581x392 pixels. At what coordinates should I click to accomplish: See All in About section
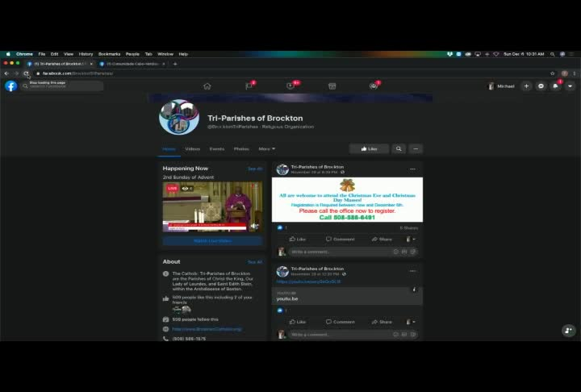tap(255, 262)
